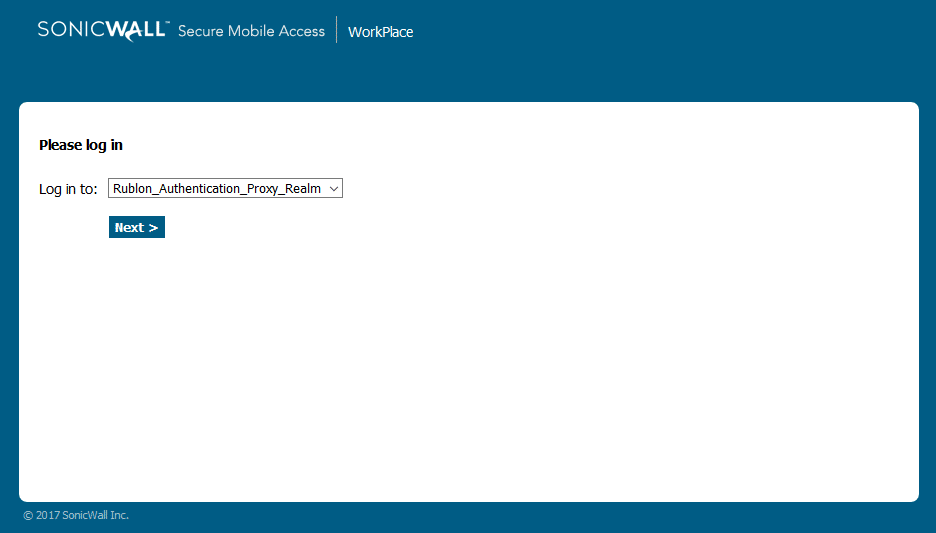Click the word 'Realm' in the dropdown

(303, 188)
